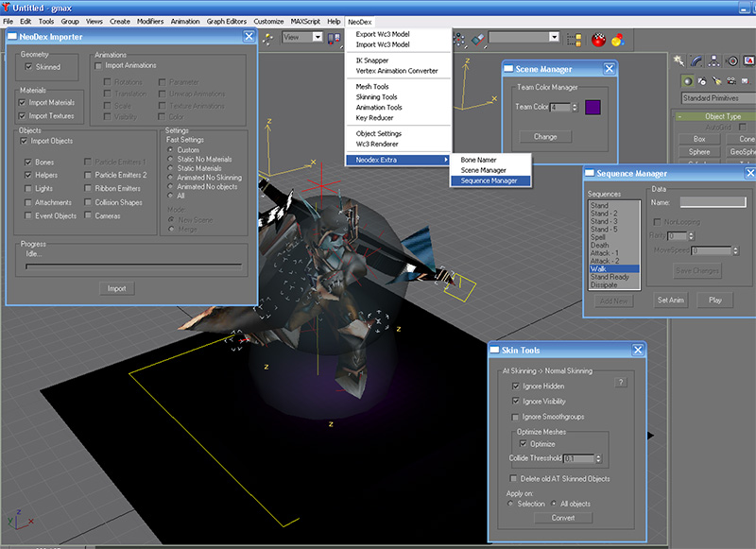Click the yellow node icon left of View
The width and height of the screenshot is (756, 549).
267,39
